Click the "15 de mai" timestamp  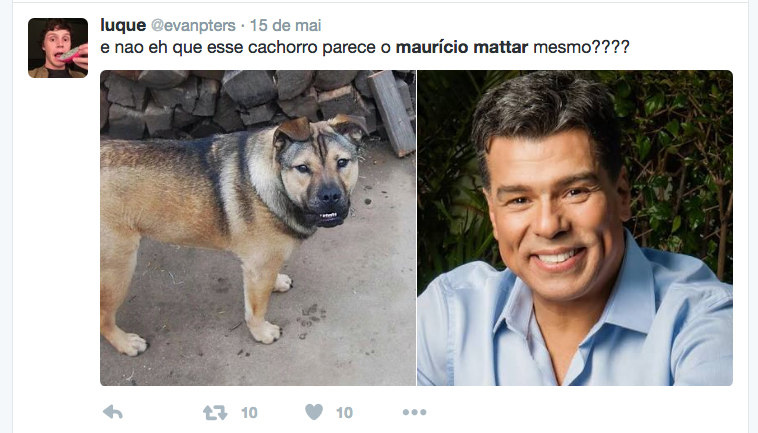pyautogui.click(x=285, y=25)
